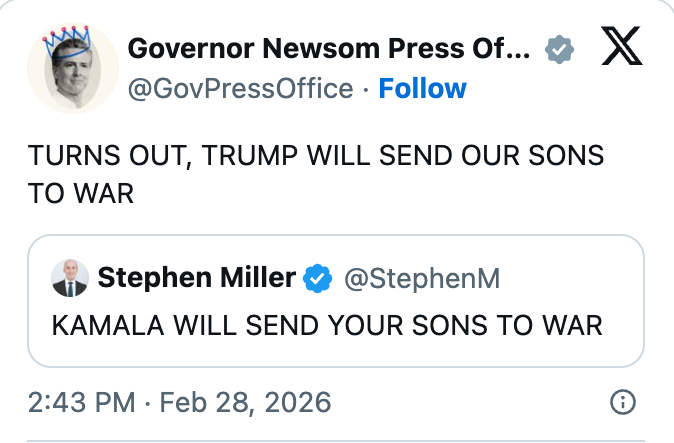Click the "2:43 PM" post time
This screenshot has height=443, width=674.
(x=82, y=403)
